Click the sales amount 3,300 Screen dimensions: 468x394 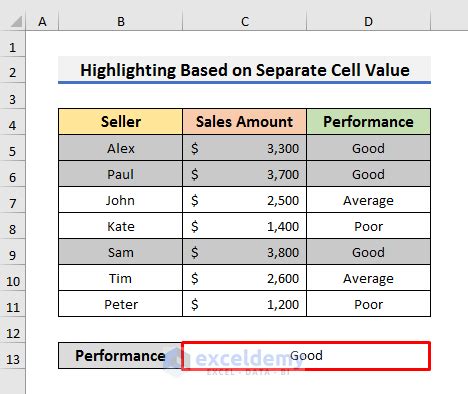[x=245, y=148]
